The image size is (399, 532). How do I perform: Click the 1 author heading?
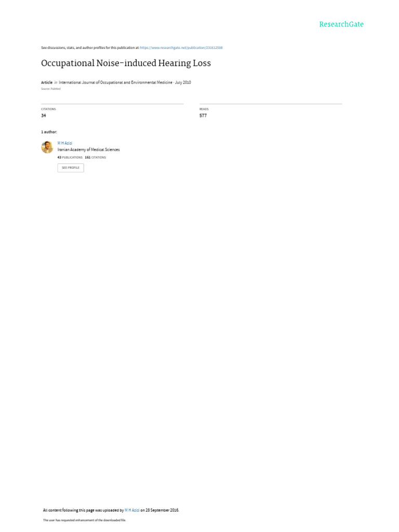click(x=49, y=132)
